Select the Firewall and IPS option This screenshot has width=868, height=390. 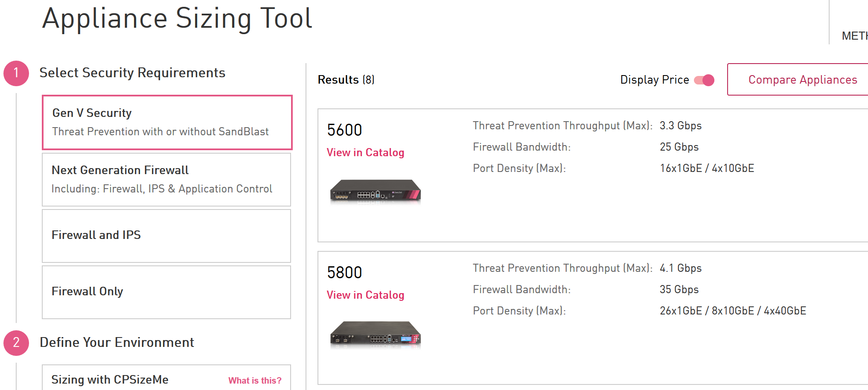click(x=166, y=236)
